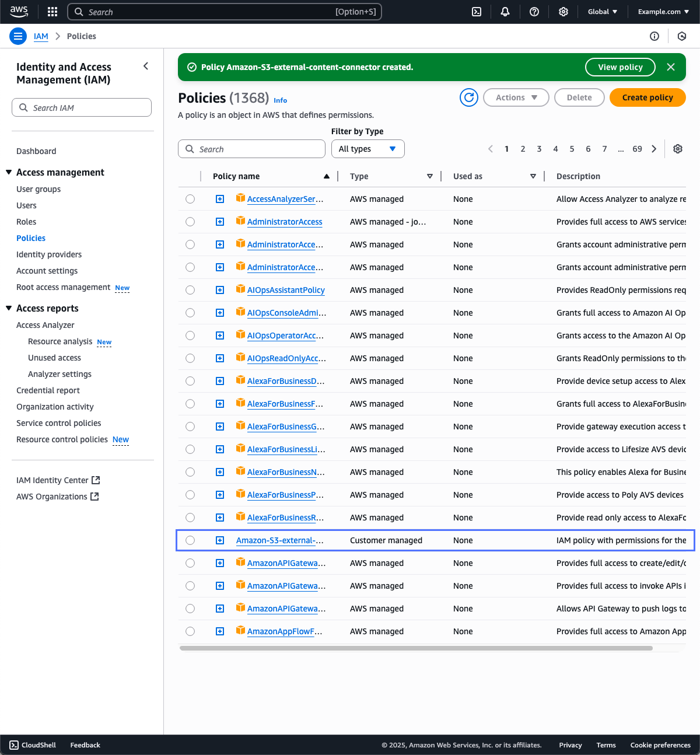700x755 pixels.
Task: Refresh the policies list
Action: (469, 97)
